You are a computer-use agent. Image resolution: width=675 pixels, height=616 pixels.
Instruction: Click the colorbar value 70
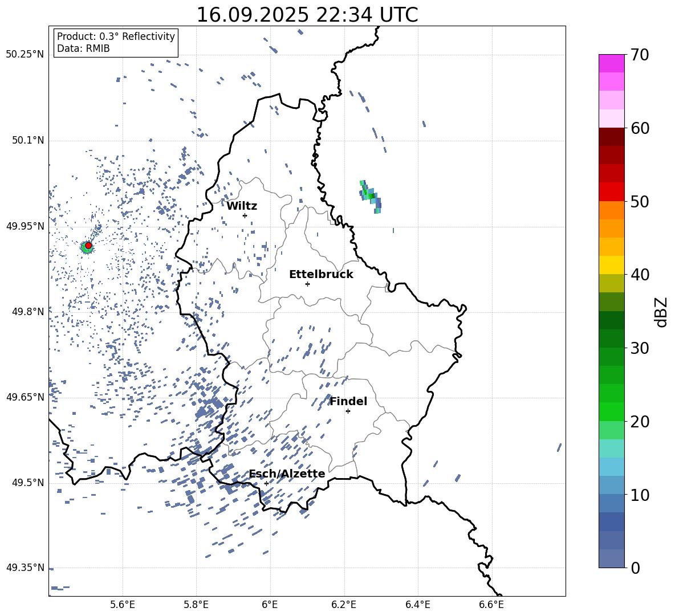[640, 55]
